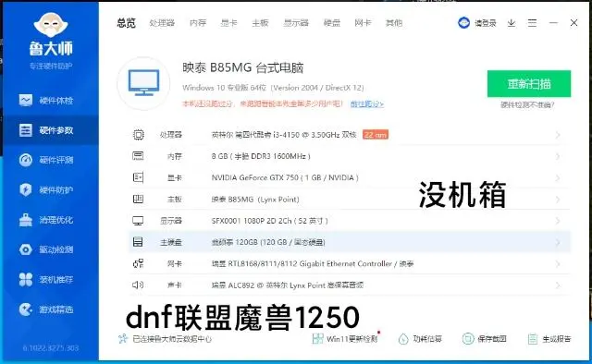592x364 pixels.
Task: Expand the B85MG Lynx Point row chevron
Action: [558, 200]
